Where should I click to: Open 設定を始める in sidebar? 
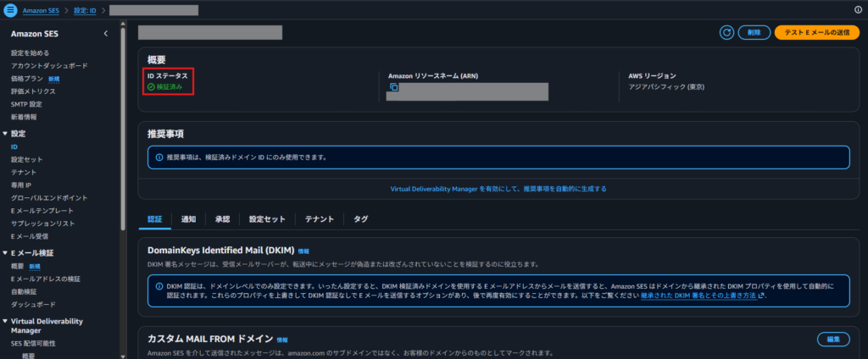(x=30, y=53)
